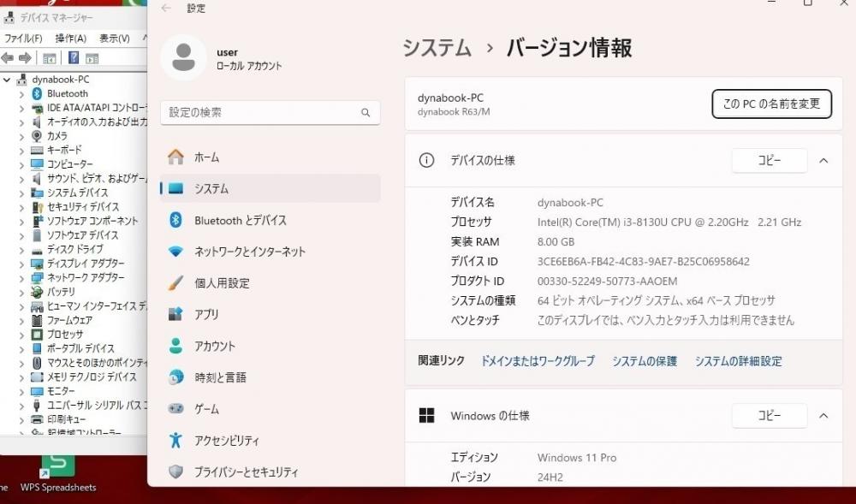The image size is (856, 504).
Task: Click the home (ホーム) house icon
Action: click(x=175, y=157)
